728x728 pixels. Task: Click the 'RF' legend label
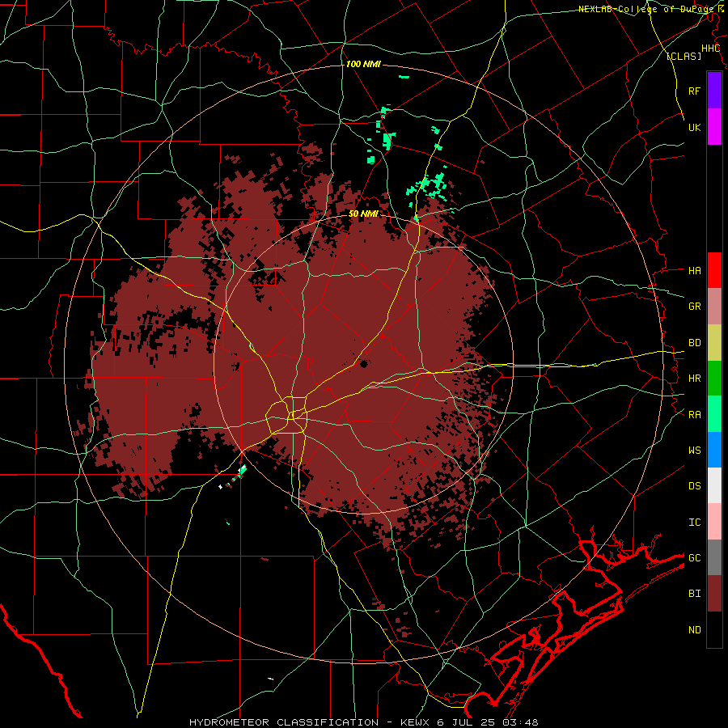coord(694,91)
